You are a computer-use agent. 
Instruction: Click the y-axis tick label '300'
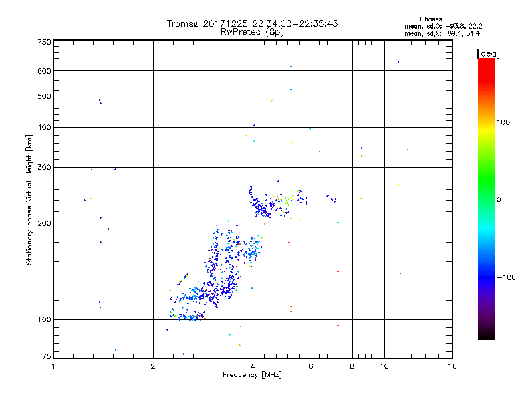[x=44, y=168]
